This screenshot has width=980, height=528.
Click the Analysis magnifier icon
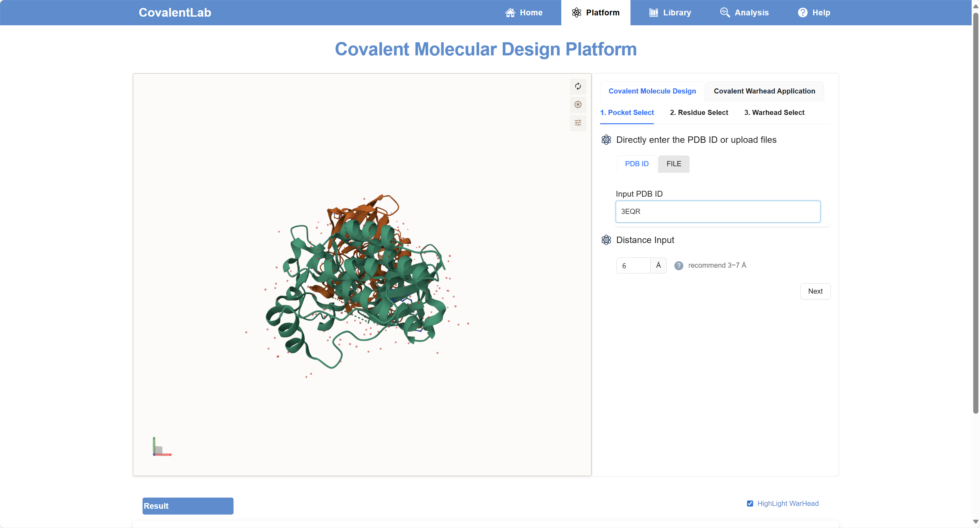724,12
